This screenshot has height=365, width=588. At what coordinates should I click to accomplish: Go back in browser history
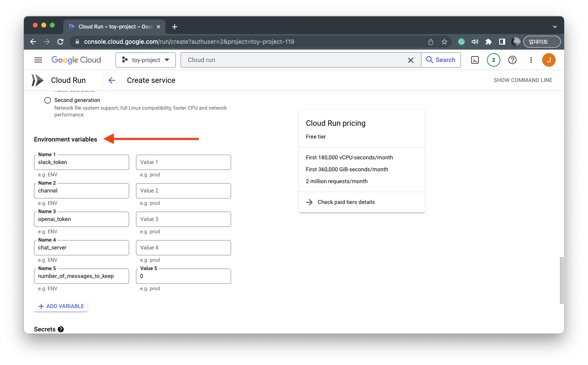(33, 42)
